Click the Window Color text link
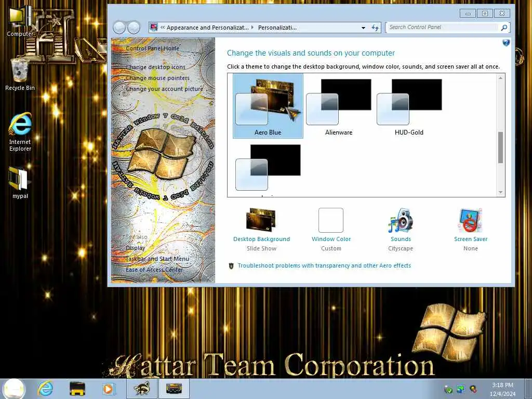This screenshot has width=532, height=399. (x=331, y=239)
